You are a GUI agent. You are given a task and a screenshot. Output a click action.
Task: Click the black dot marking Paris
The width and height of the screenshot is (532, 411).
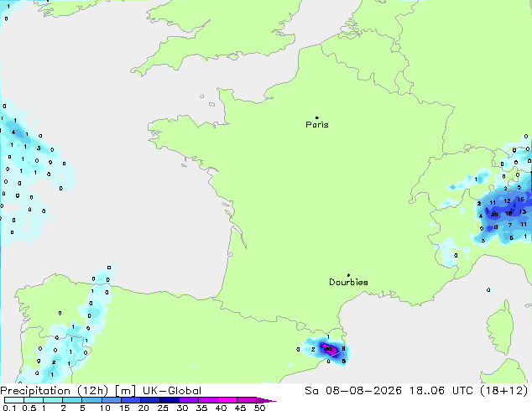coord(317,117)
